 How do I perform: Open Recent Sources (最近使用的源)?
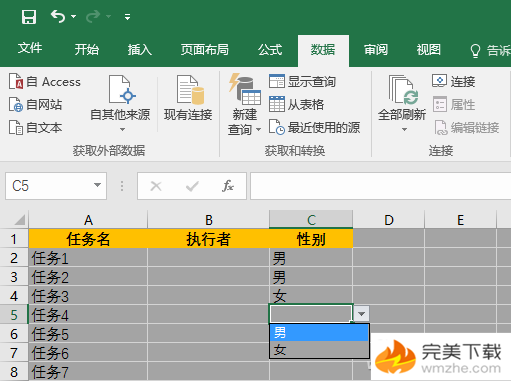[x=314, y=127]
